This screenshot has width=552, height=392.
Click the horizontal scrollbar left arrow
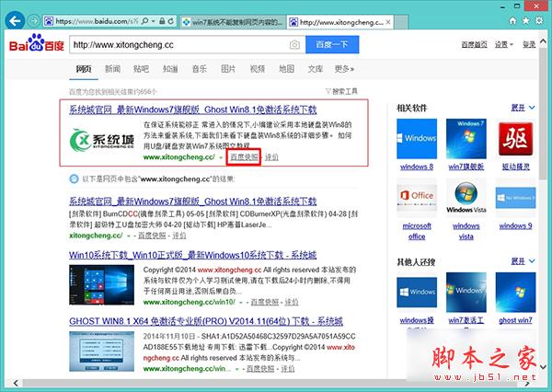pos(15,383)
